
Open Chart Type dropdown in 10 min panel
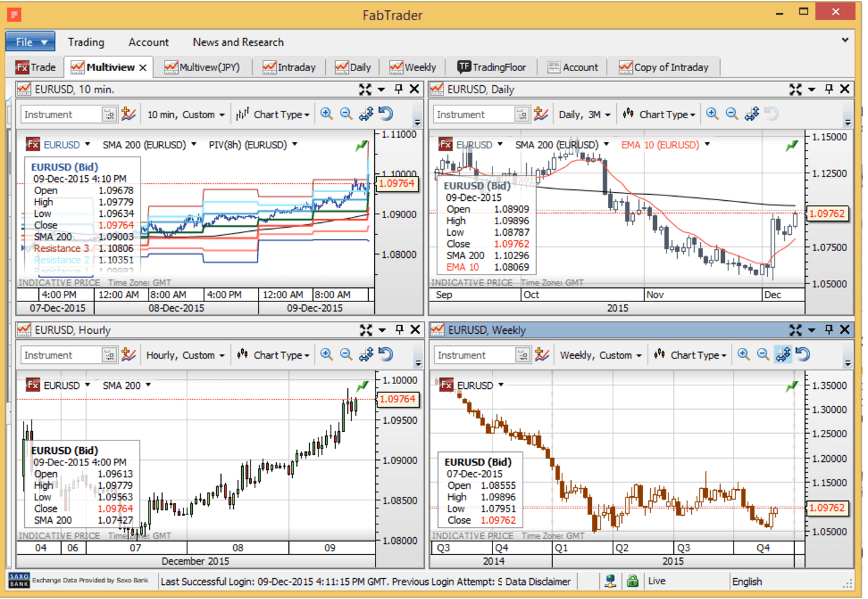(x=273, y=114)
